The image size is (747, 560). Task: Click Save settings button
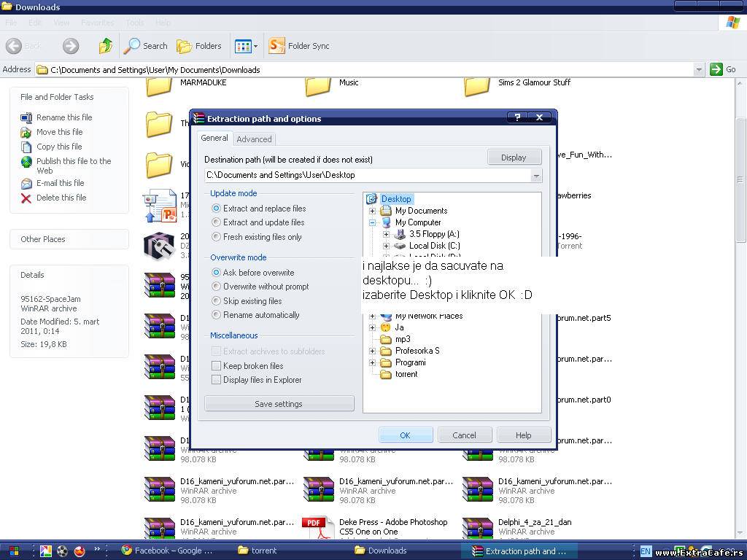[279, 404]
